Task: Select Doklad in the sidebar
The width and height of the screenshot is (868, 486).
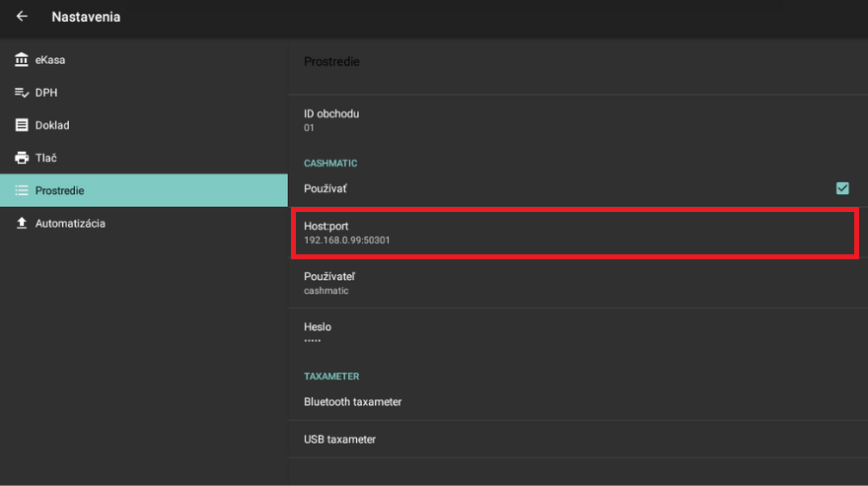Action: [x=52, y=125]
